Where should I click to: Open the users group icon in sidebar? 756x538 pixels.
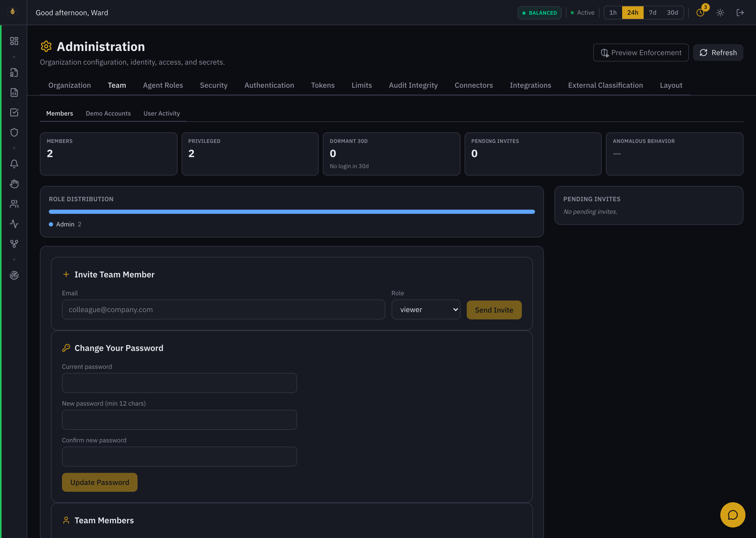(x=14, y=204)
